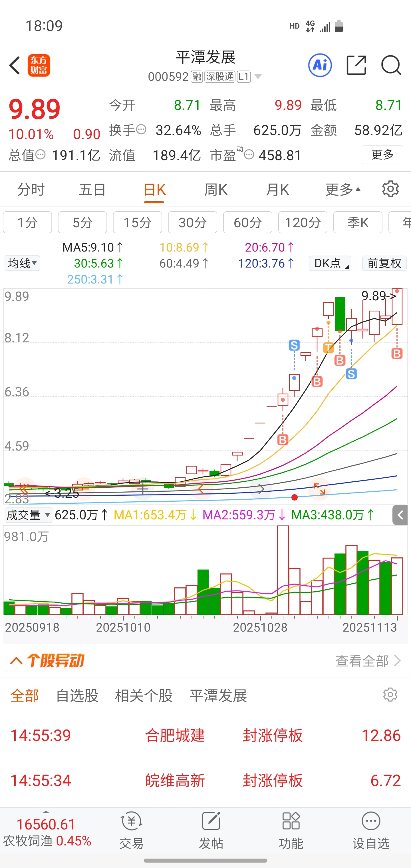
Task: Select 自选股 filter tab
Action: click(x=77, y=696)
